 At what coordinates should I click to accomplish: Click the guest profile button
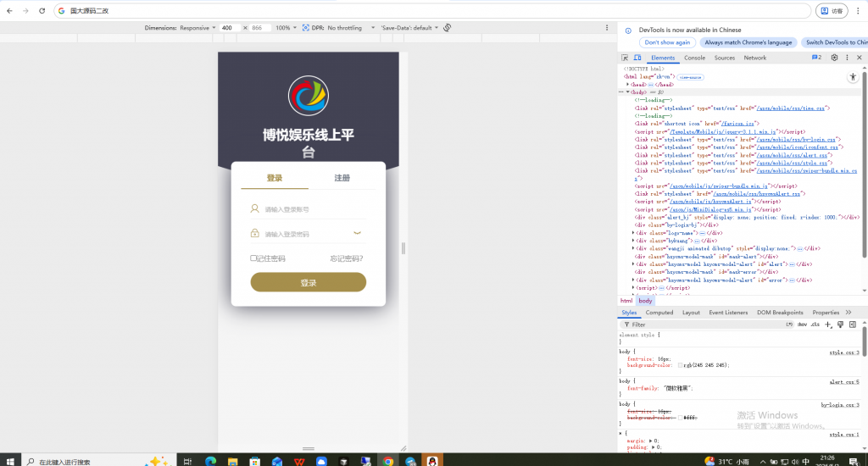click(832, 10)
